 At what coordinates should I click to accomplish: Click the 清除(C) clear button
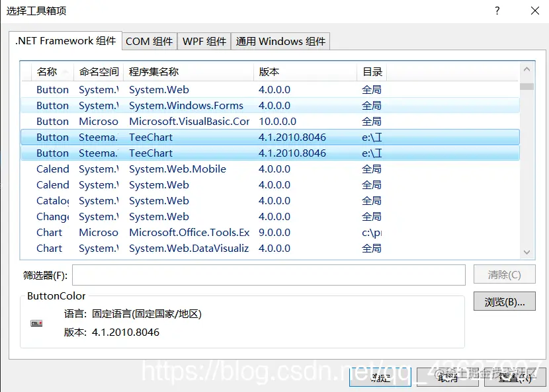(x=504, y=274)
